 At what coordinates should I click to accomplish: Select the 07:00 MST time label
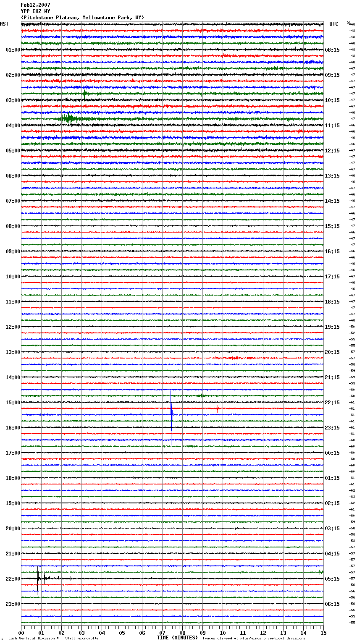coord(13,201)
